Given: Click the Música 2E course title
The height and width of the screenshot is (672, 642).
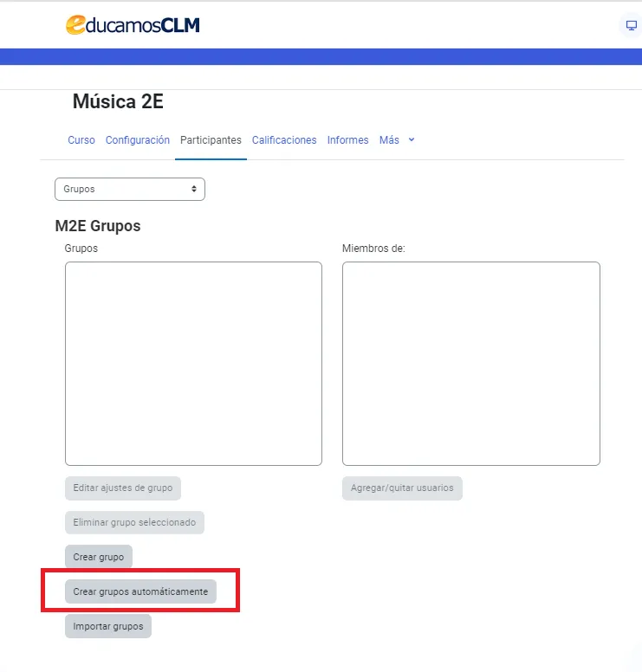Looking at the screenshot, I should 118,102.
